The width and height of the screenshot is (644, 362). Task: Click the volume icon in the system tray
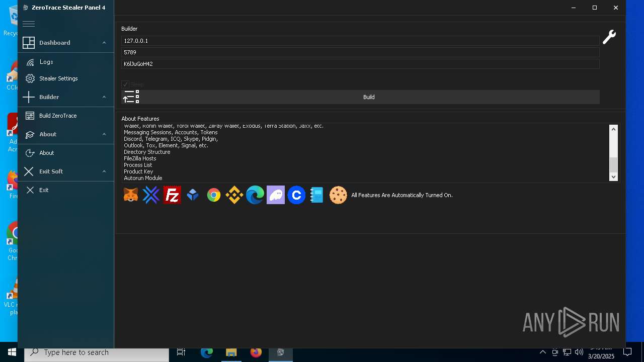pyautogui.click(x=579, y=352)
